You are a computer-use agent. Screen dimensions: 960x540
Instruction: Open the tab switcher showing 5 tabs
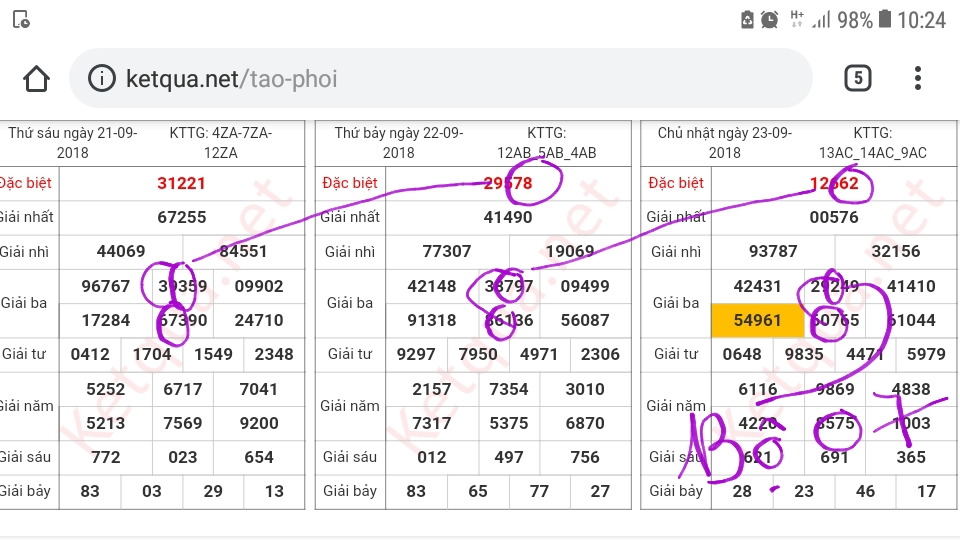click(857, 78)
